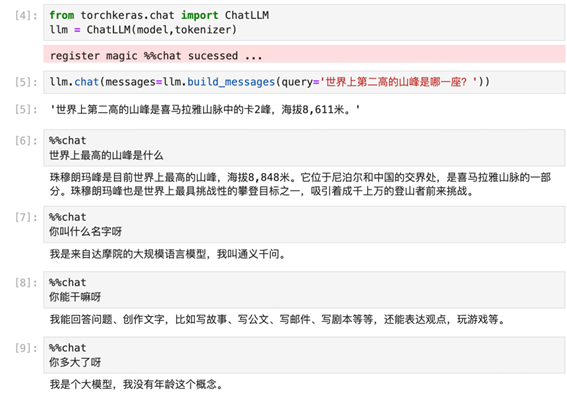
Task: Click the 通义千问 answer output
Action: [168, 254]
